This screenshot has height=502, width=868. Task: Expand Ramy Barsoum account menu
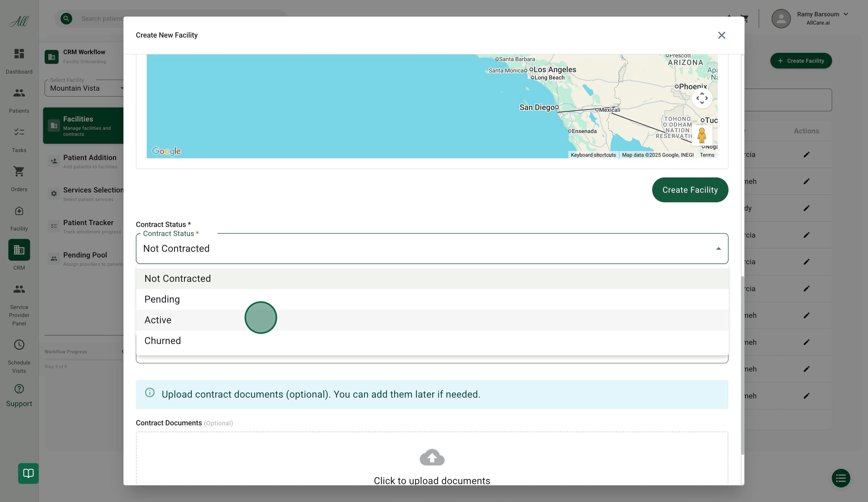[x=845, y=14]
